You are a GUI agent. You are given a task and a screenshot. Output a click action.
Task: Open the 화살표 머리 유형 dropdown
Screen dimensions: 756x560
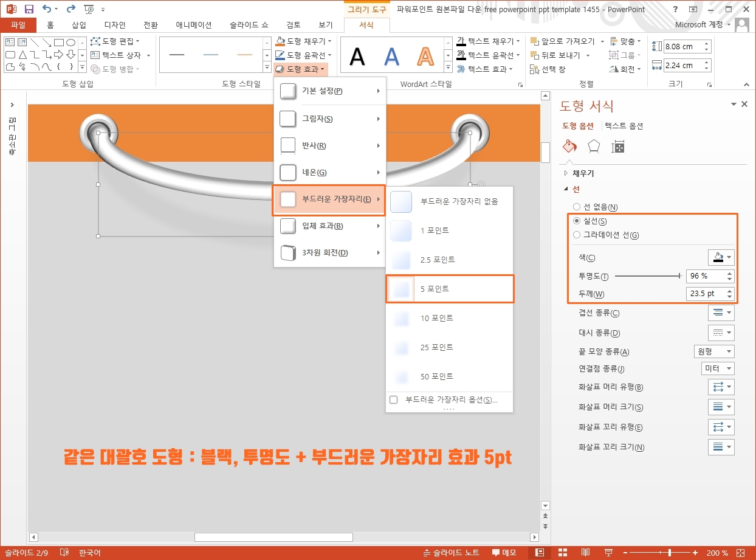coord(721,387)
